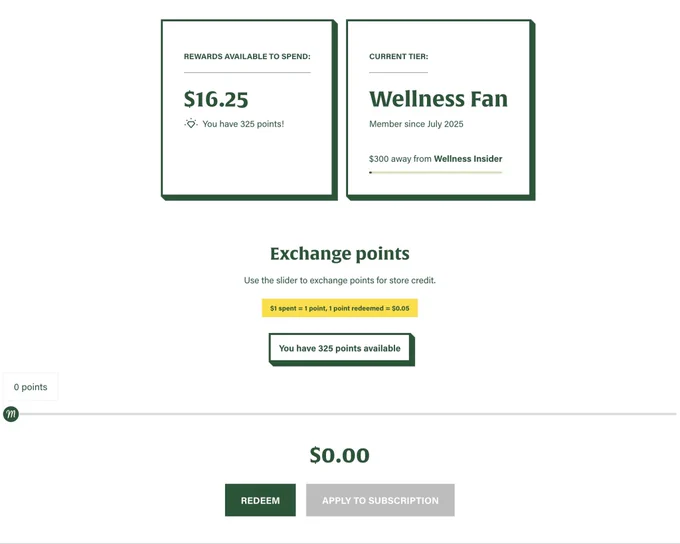The width and height of the screenshot is (680, 544).
Task: Click the slider usage instruction text
Action: pyautogui.click(x=340, y=280)
